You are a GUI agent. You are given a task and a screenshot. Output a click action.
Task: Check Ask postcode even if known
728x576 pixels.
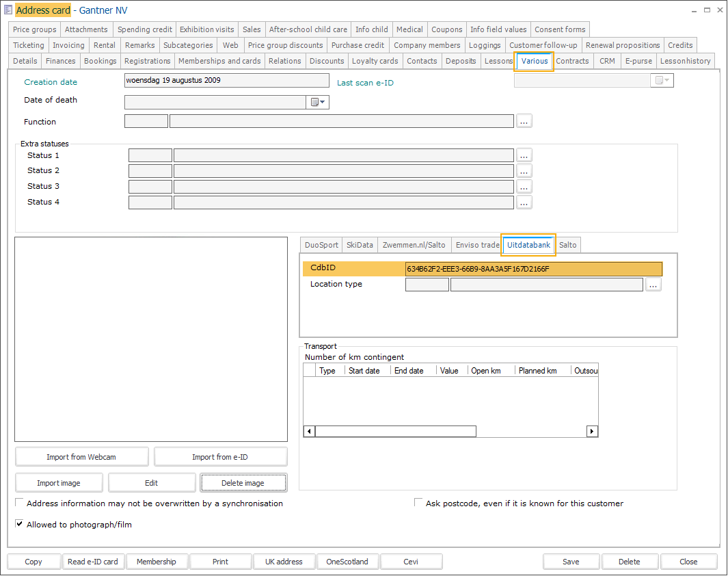[x=418, y=503]
